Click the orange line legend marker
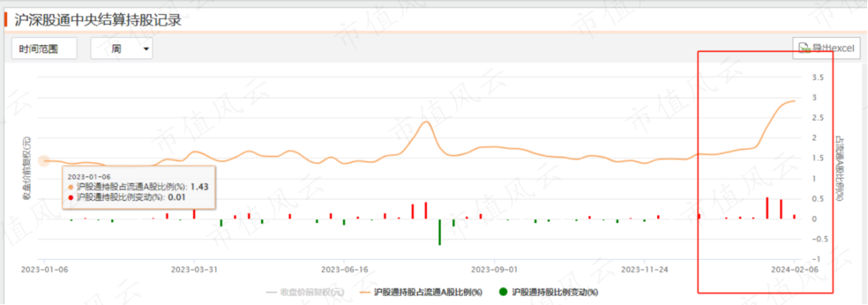The height and width of the screenshot is (305, 868). 364,291
